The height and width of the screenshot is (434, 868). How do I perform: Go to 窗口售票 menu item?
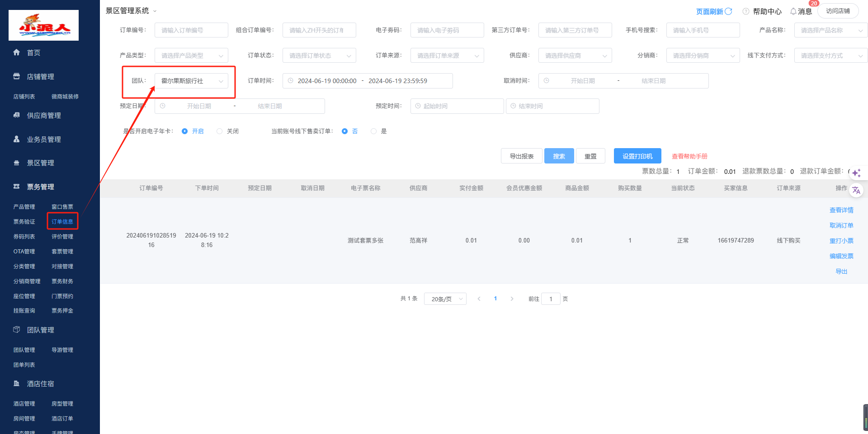coord(62,207)
